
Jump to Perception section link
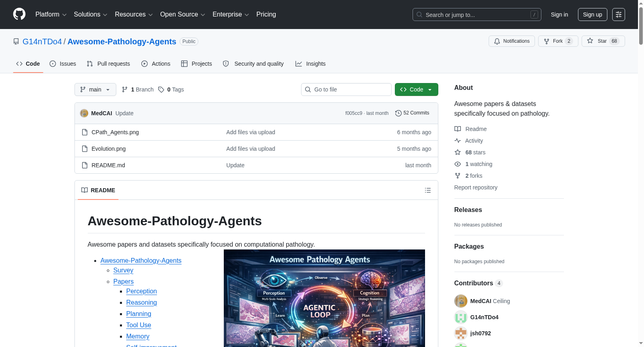pos(142,291)
